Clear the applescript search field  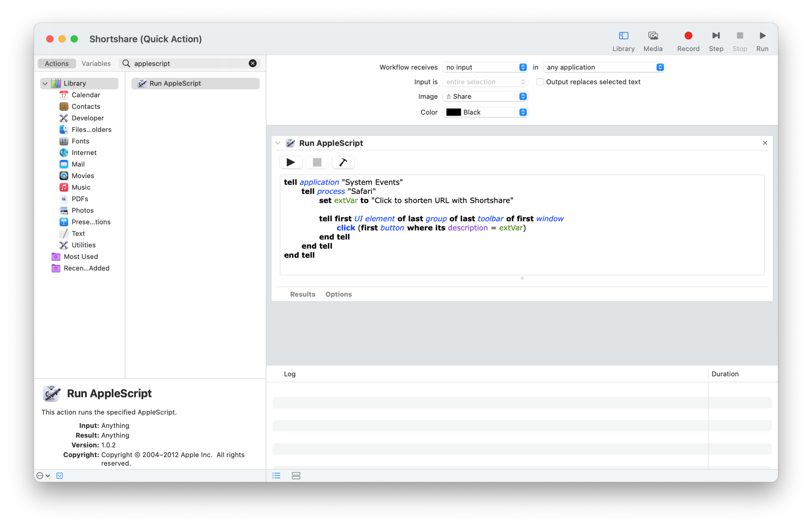click(253, 63)
